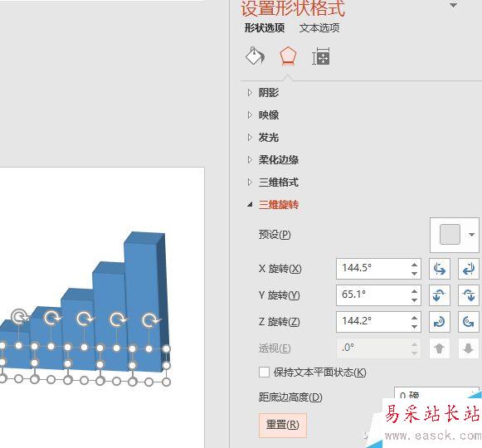Viewport: 482px width, 448px height.
Task: Increase the Y rotation spinner value
Action: (x=414, y=291)
